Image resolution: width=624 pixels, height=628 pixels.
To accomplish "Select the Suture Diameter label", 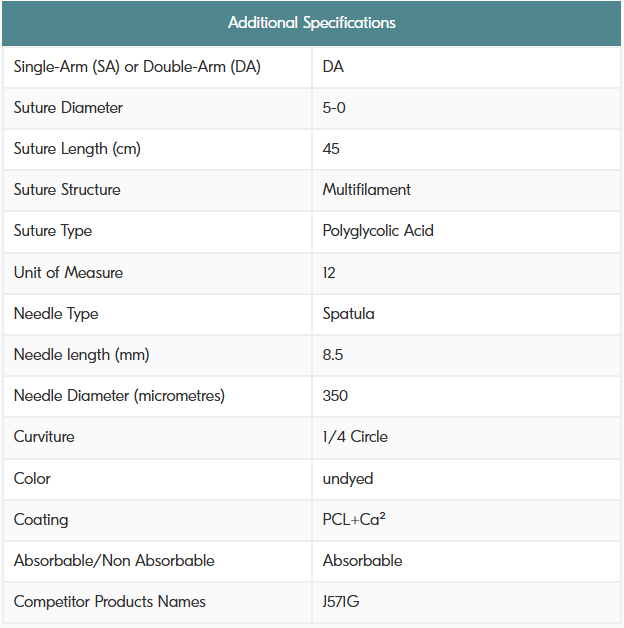I will 68,108.
